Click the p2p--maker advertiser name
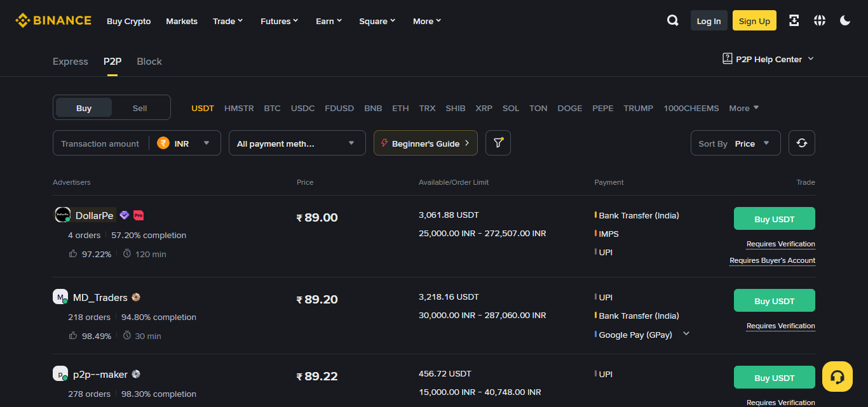 100,374
